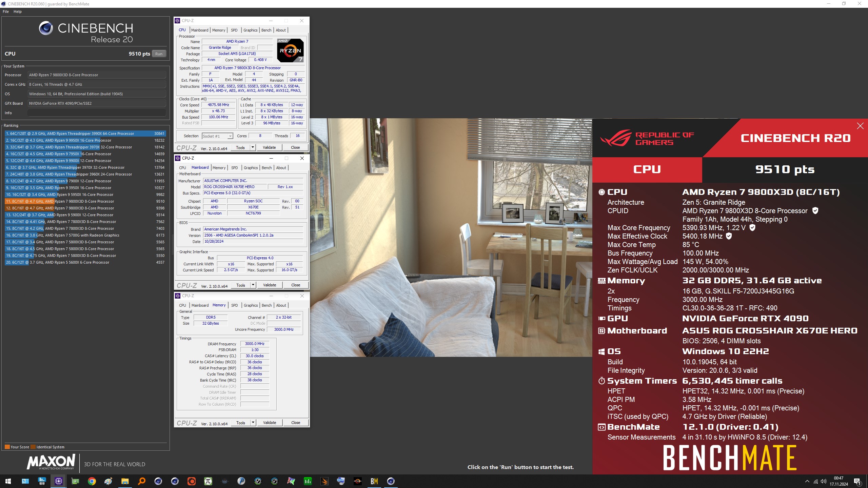Run the Cinebench CPU test

[159, 54]
